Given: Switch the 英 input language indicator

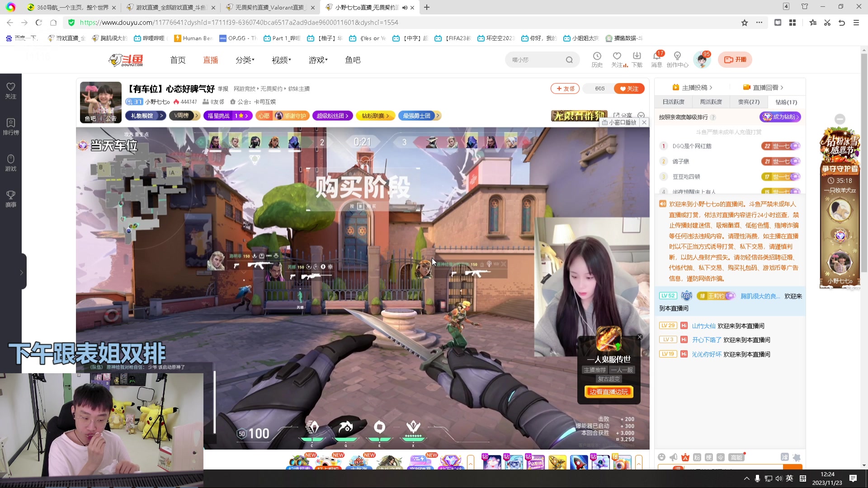Looking at the screenshot, I should pos(789,479).
